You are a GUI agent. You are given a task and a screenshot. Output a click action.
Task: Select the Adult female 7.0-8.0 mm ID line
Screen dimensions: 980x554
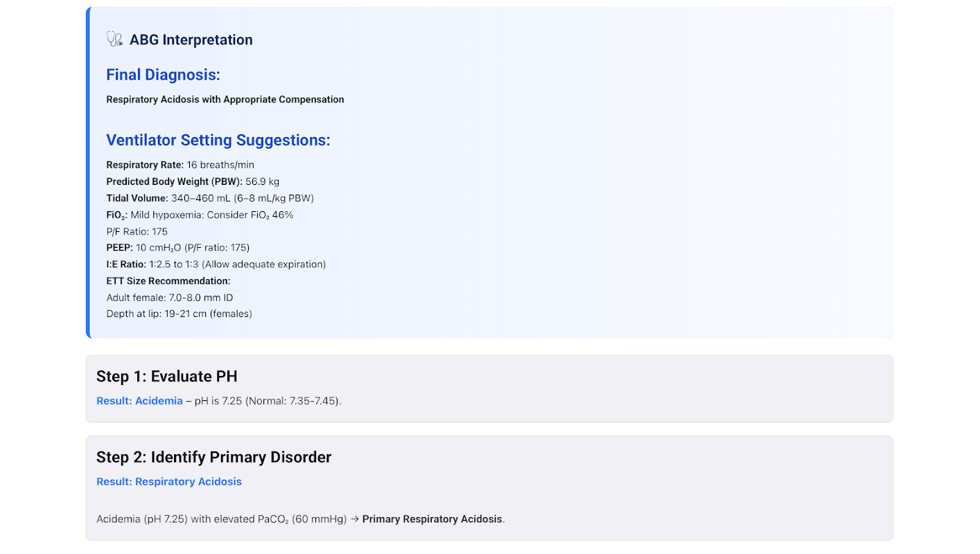coord(170,298)
